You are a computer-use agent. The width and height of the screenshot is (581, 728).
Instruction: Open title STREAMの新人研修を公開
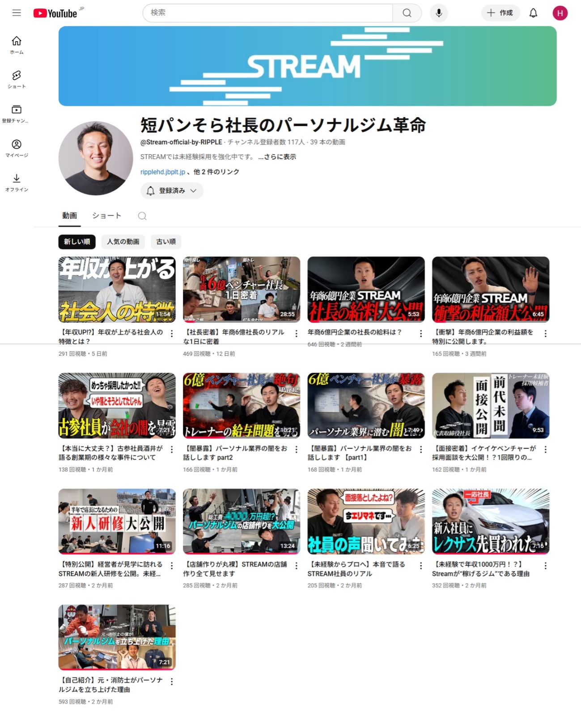[111, 569]
